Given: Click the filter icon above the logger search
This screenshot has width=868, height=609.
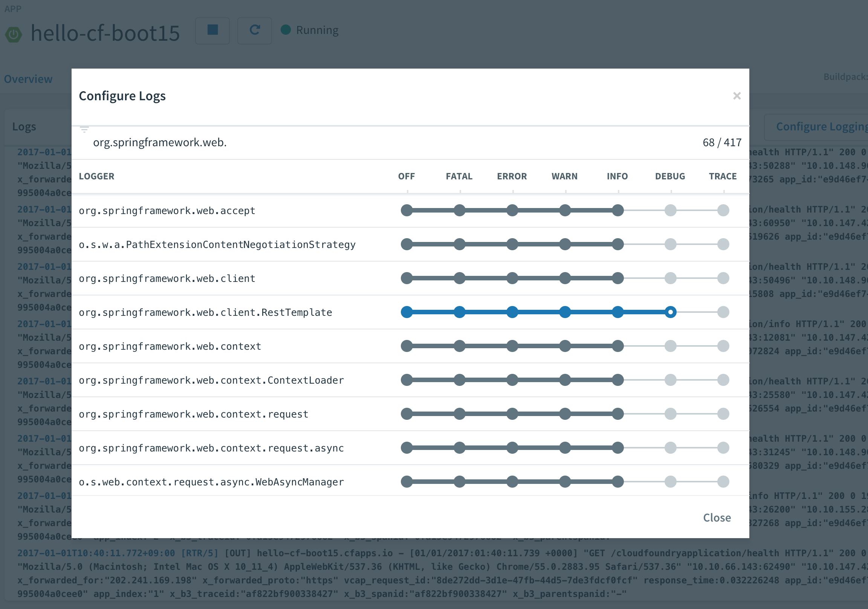Looking at the screenshot, I should [84, 130].
